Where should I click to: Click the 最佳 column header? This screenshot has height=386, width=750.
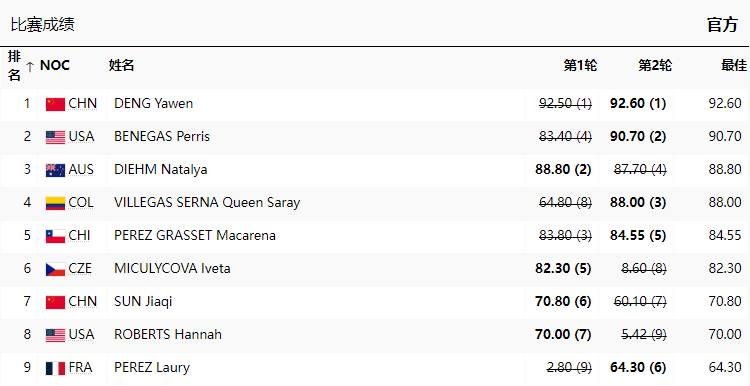point(734,65)
